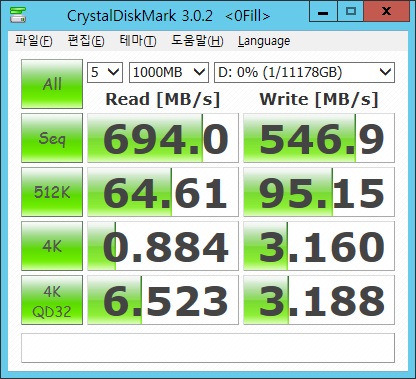Image resolution: width=416 pixels, height=379 pixels.
Task: Click the Seq write result 546.9
Action: click(x=319, y=138)
